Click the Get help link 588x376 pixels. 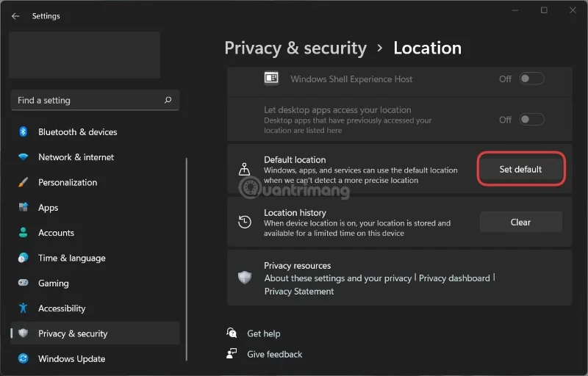pyautogui.click(x=264, y=333)
